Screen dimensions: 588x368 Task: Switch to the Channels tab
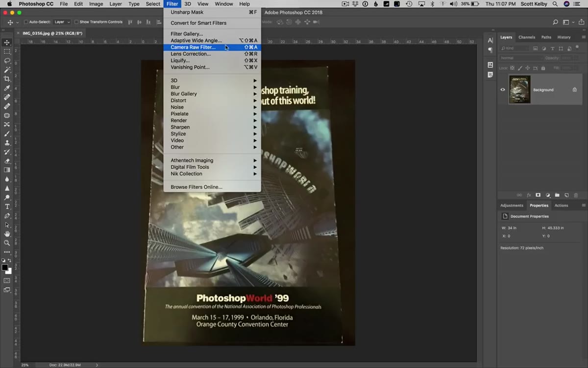click(527, 37)
